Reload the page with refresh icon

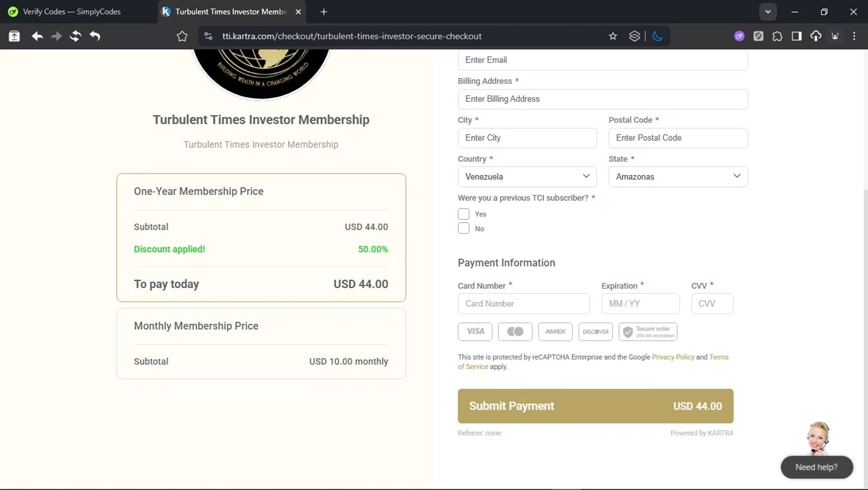click(x=75, y=36)
